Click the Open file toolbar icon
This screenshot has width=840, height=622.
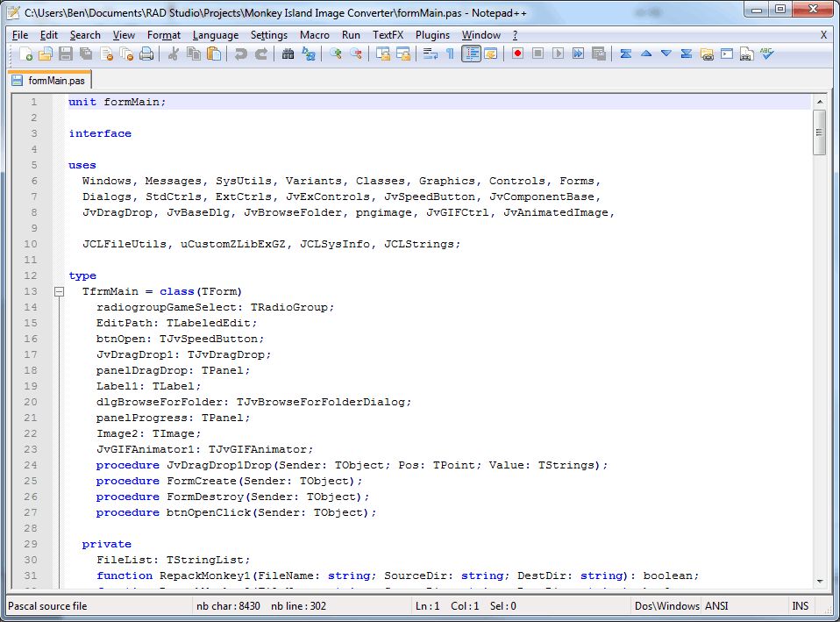point(46,54)
